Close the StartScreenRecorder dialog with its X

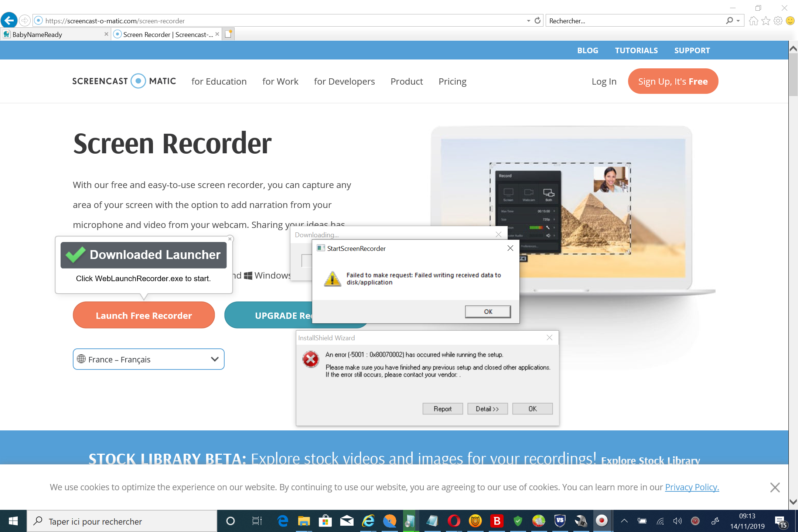click(510, 248)
